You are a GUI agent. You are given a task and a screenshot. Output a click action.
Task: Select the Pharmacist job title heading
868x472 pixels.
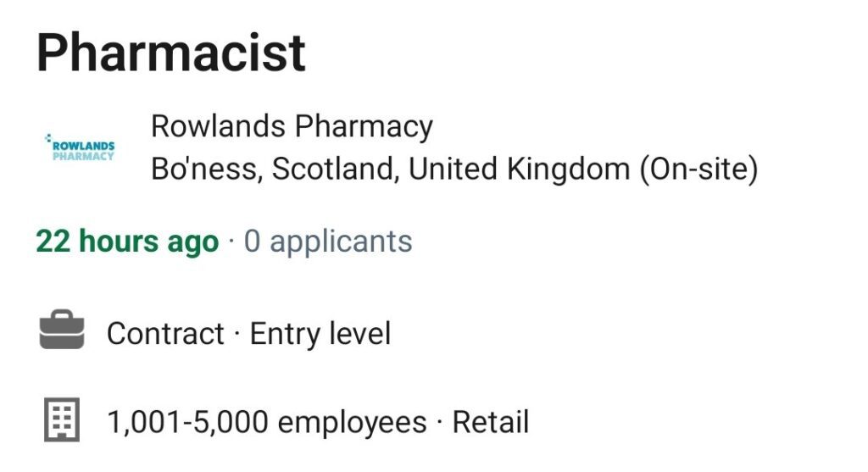coord(171,53)
